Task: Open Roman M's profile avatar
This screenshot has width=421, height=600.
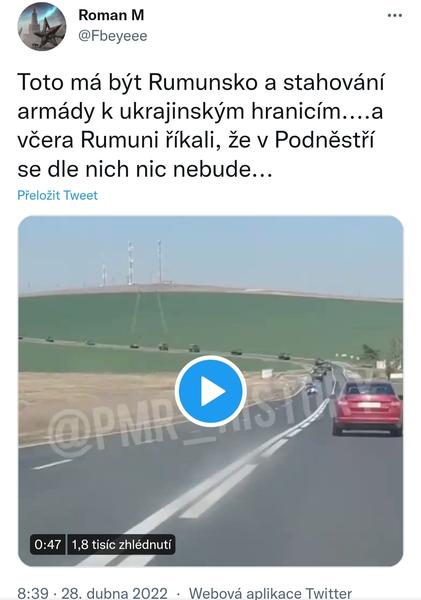Action: (42, 26)
